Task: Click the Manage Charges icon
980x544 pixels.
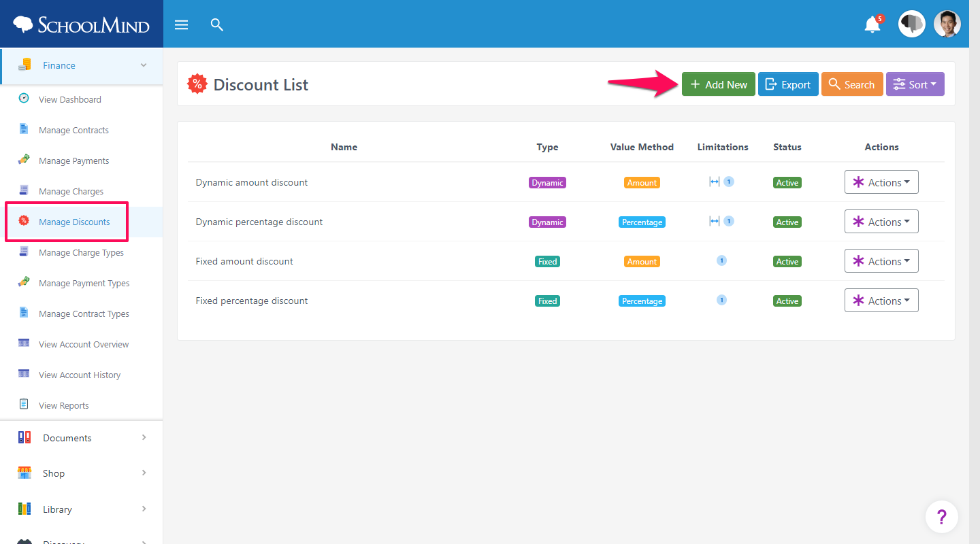Action: coord(24,190)
